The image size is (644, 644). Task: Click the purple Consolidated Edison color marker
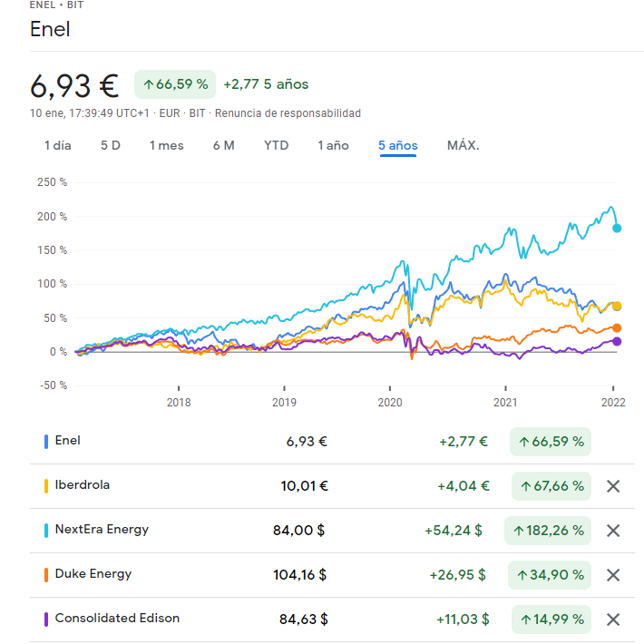46,620
